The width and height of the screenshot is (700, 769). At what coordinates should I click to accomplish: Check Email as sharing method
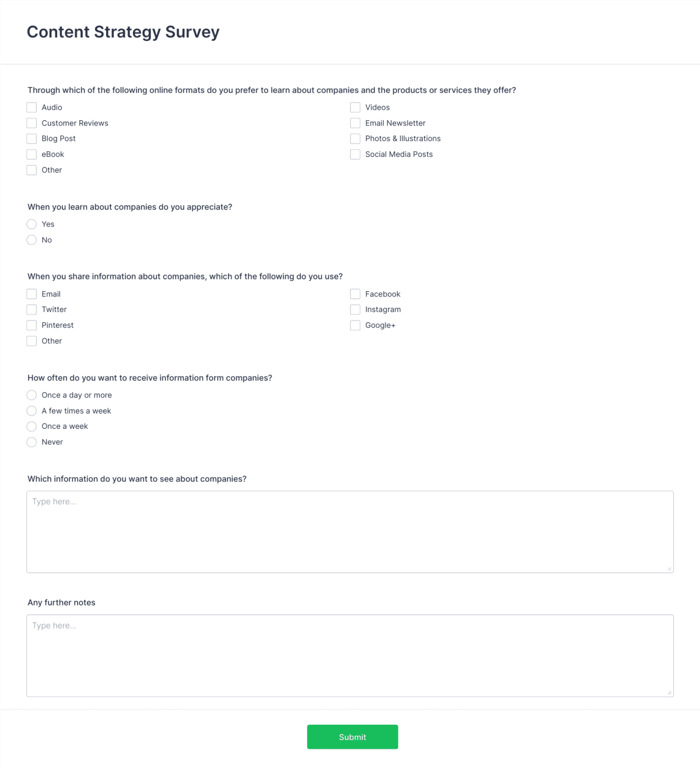[x=32, y=293]
